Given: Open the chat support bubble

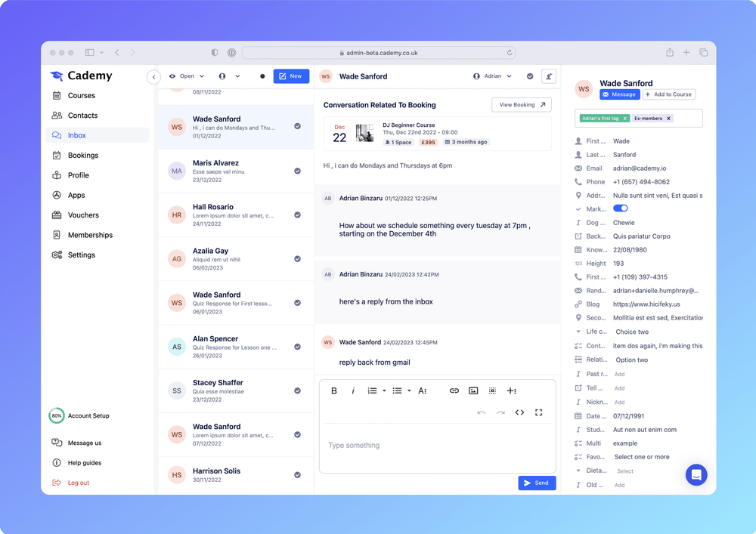Looking at the screenshot, I should [x=696, y=474].
